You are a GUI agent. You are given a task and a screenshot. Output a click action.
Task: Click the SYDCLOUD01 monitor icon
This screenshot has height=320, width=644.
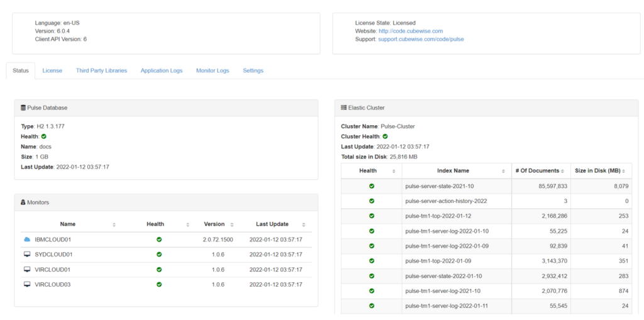[27, 255]
